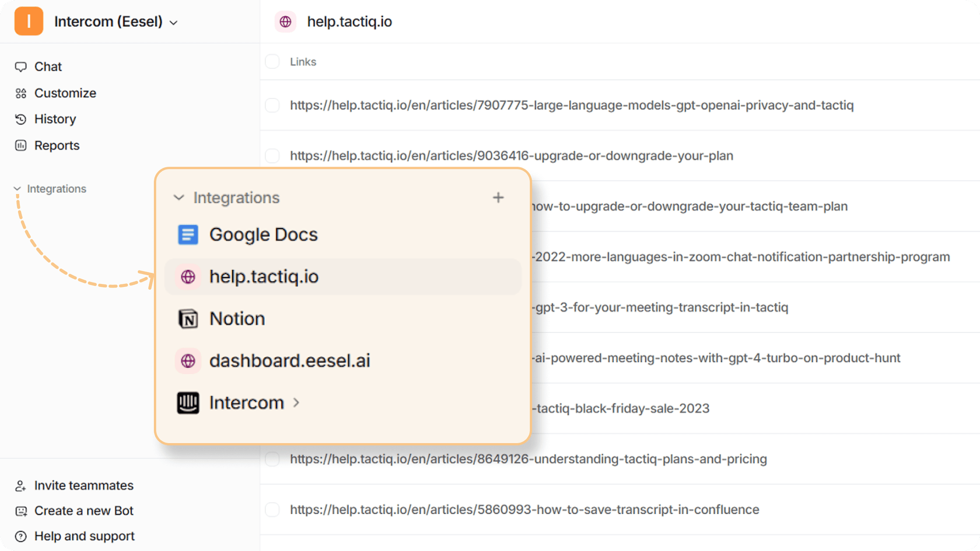Viewport: 980px width, 551px height.
Task: Click globe icon beside help.tactiq.io in list
Action: (x=188, y=277)
